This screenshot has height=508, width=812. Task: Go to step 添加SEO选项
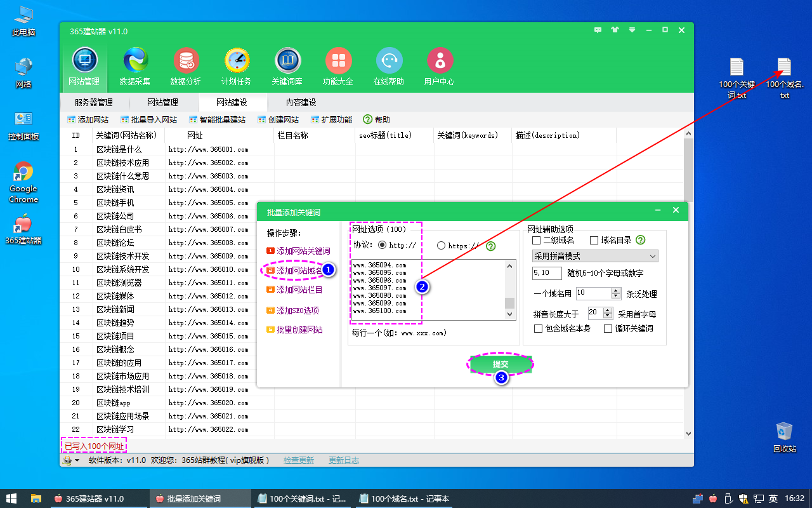(292, 311)
